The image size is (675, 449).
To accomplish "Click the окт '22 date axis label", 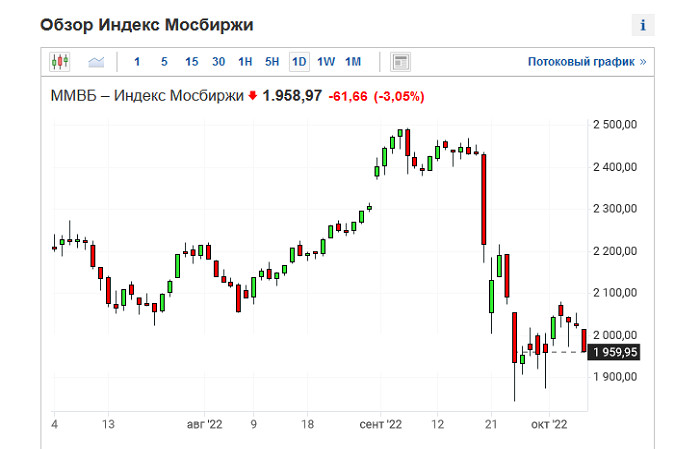I will click(549, 425).
